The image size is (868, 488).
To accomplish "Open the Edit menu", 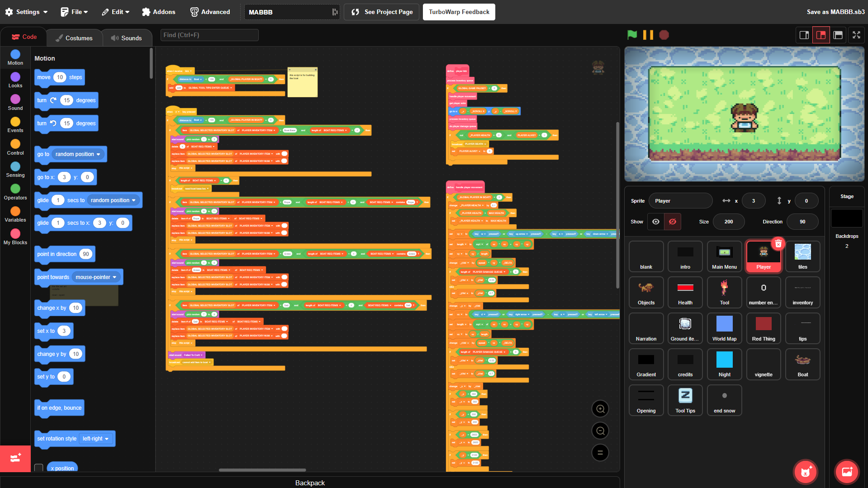I will [x=116, y=12].
